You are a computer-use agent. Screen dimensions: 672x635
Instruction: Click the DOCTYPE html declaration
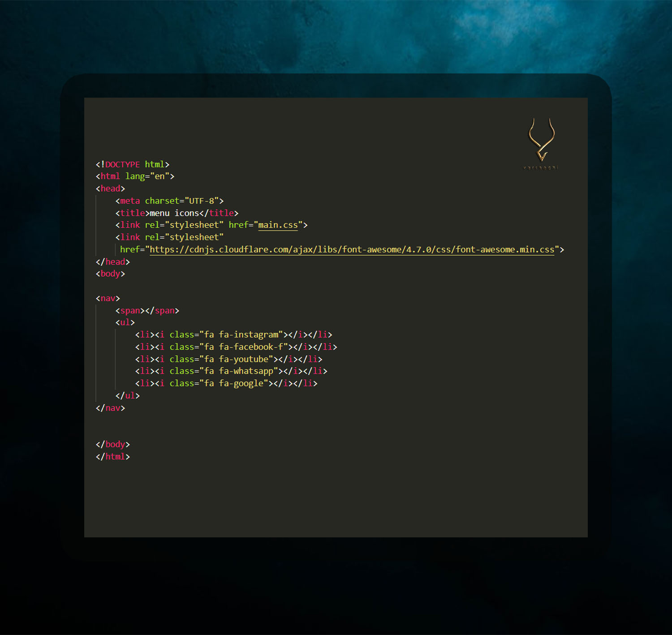pyautogui.click(x=132, y=164)
